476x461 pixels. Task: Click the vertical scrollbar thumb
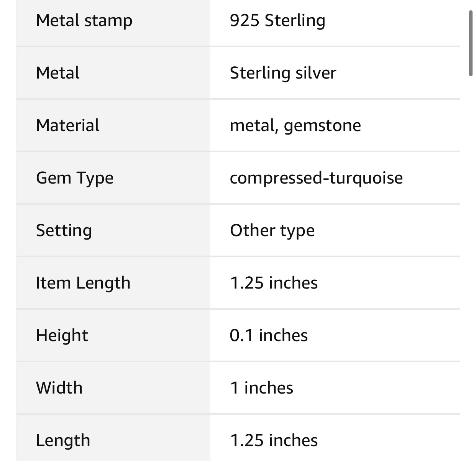click(471, 44)
